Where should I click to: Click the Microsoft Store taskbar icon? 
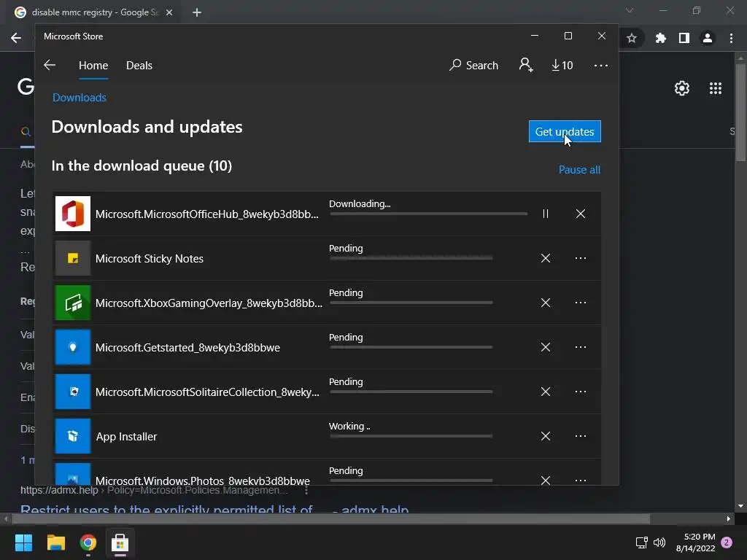(120, 542)
